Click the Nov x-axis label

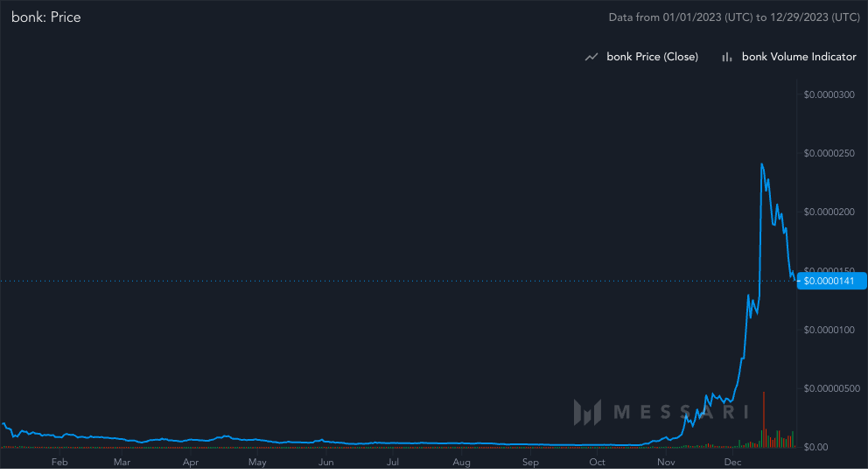[x=666, y=462]
